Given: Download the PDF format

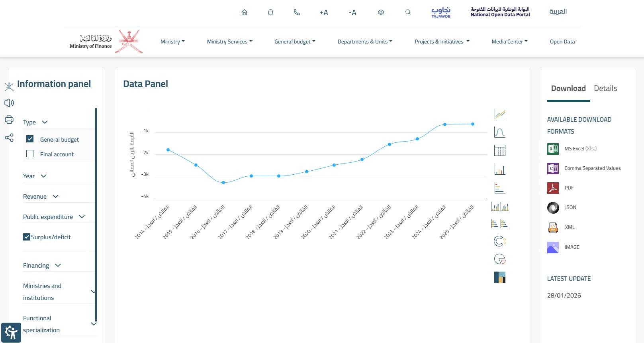Looking at the screenshot, I should [x=561, y=188].
